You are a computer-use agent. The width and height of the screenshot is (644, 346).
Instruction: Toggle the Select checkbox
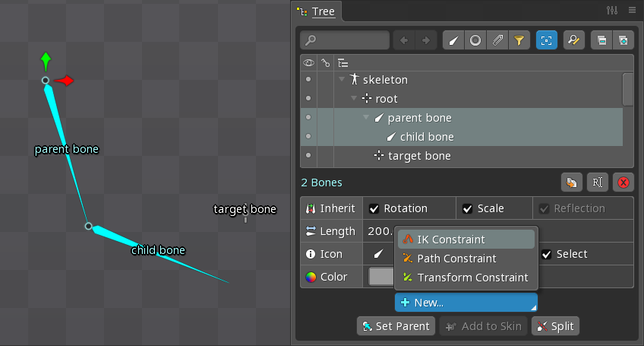547,254
